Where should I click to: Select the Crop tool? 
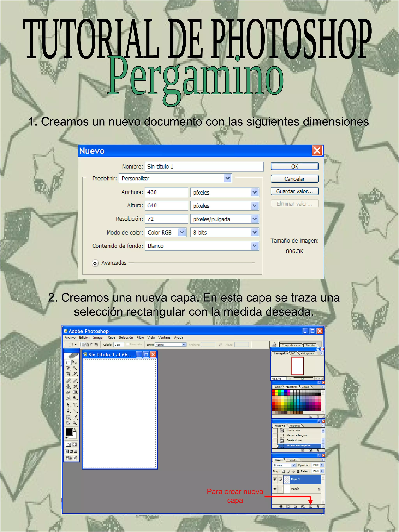[68, 374]
